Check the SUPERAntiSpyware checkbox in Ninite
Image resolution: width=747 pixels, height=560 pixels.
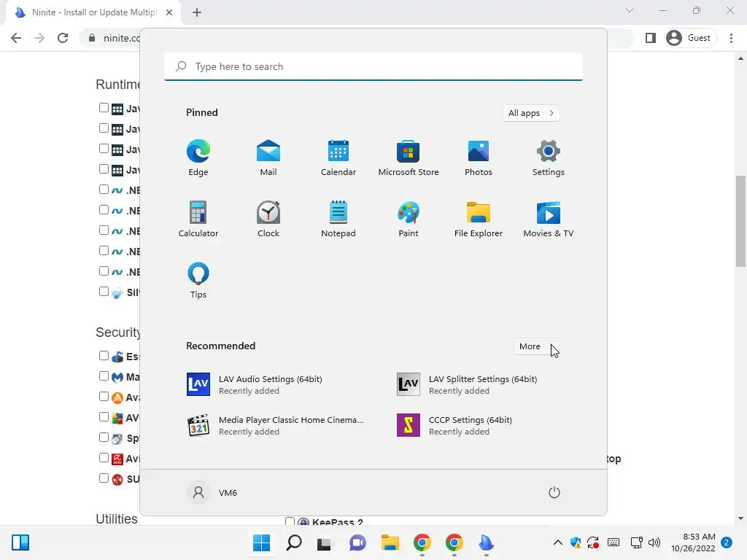tap(104, 478)
